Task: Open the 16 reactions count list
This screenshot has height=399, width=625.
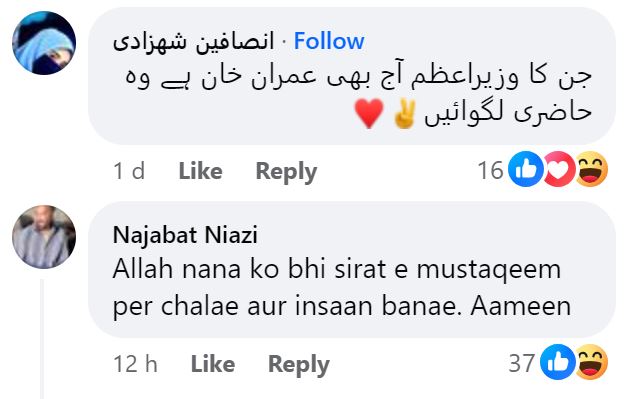Action: tap(490, 170)
